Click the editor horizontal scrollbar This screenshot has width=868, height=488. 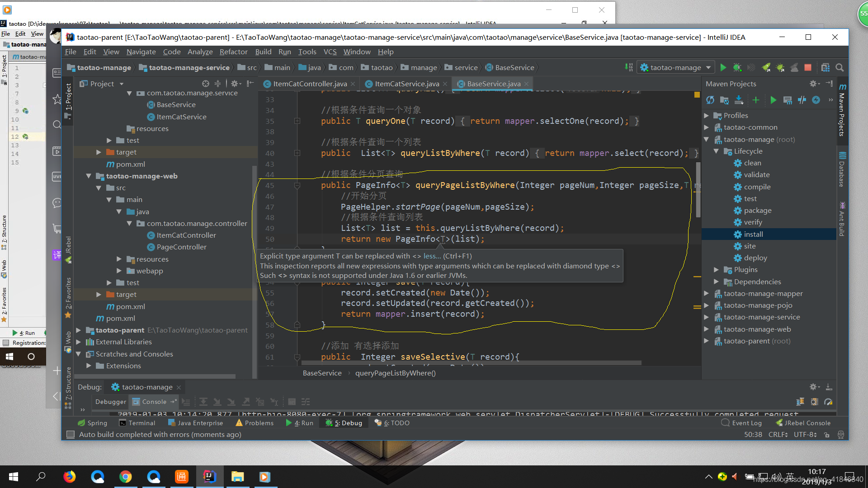471,362
